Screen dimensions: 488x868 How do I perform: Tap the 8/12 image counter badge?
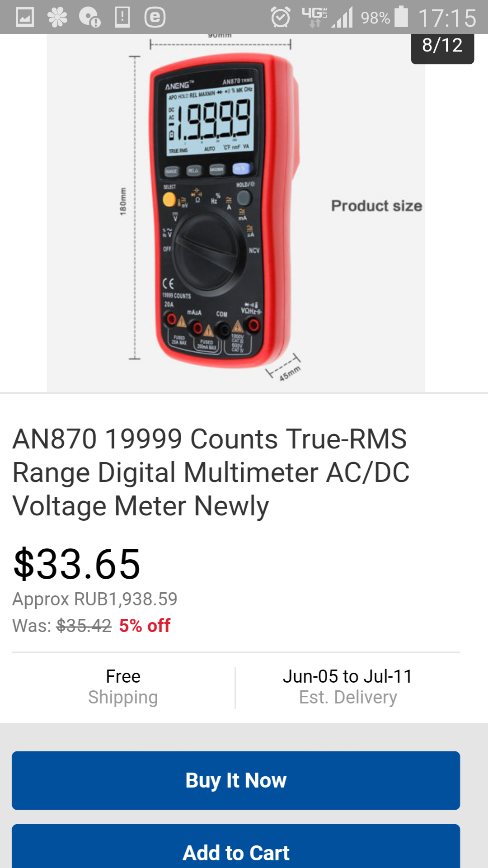click(442, 46)
